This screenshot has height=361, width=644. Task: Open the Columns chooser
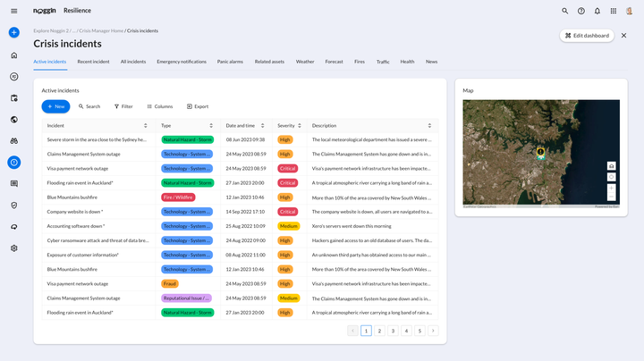click(160, 106)
